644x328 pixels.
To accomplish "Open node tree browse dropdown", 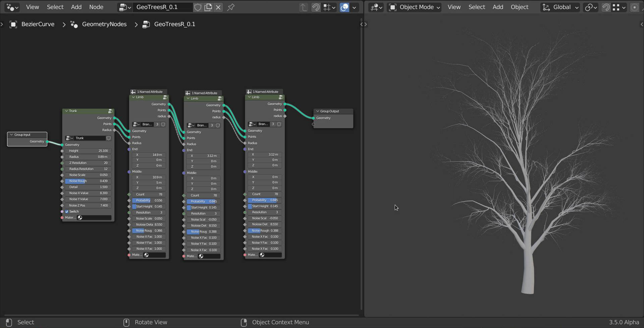I will coord(125,7).
